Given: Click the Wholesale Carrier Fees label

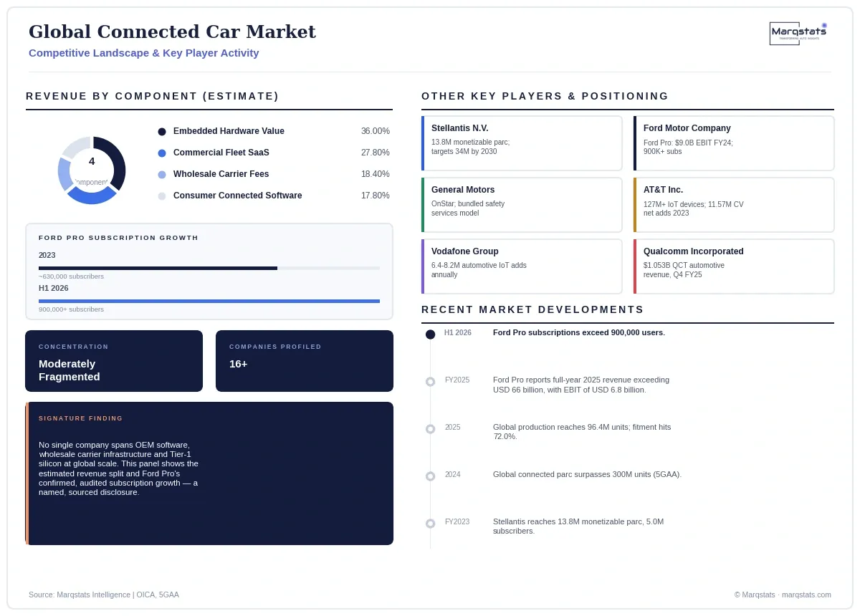Looking at the screenshot, I should 221,174.
